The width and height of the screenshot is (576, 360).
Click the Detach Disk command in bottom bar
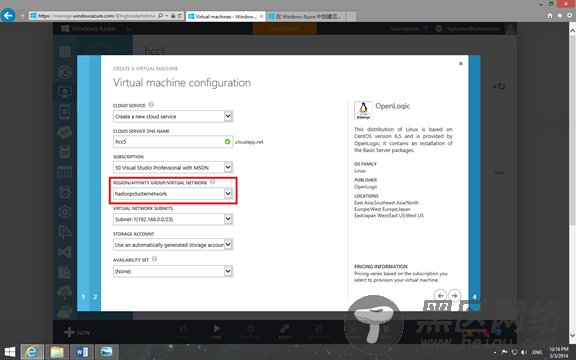[x=318, y=332]
